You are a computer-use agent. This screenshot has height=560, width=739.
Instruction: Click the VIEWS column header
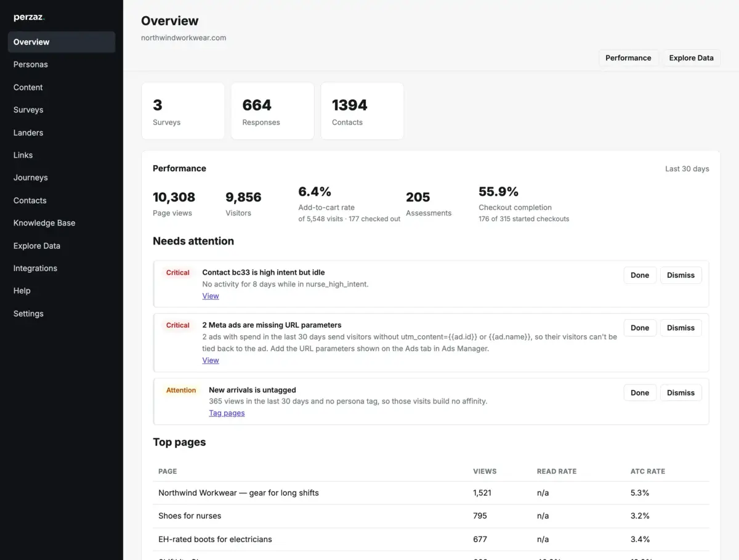tap(485, 471)
